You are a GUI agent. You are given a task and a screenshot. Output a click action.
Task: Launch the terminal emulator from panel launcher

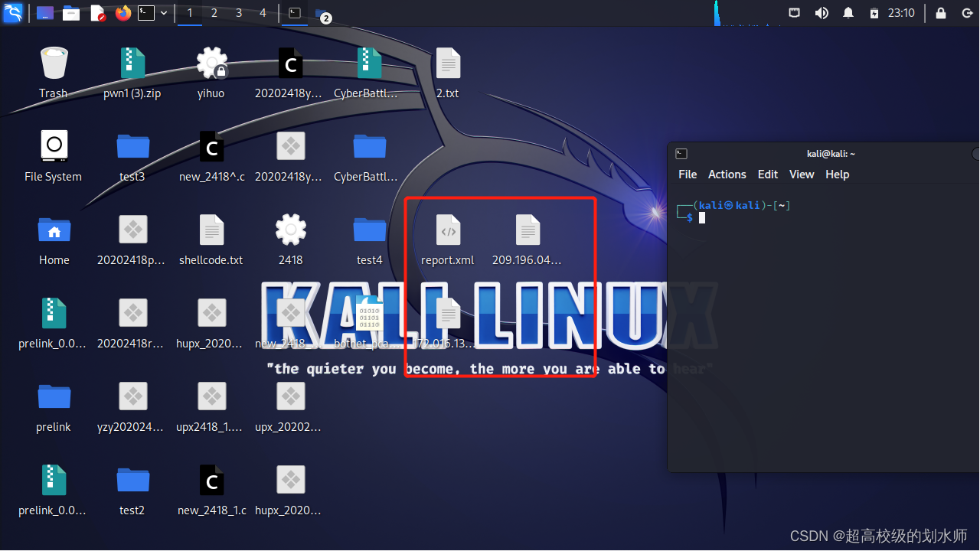146,13
